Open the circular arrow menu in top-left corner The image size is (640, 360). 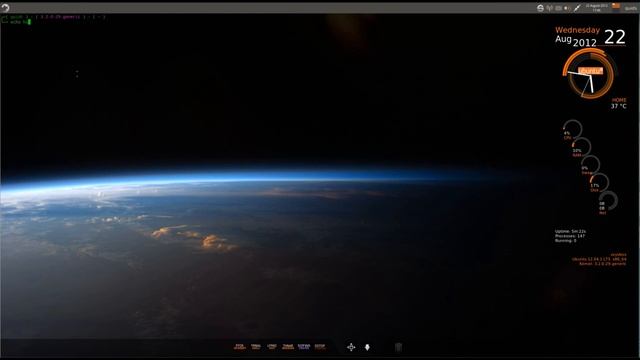pyautogui.click(x=5, y=8)
